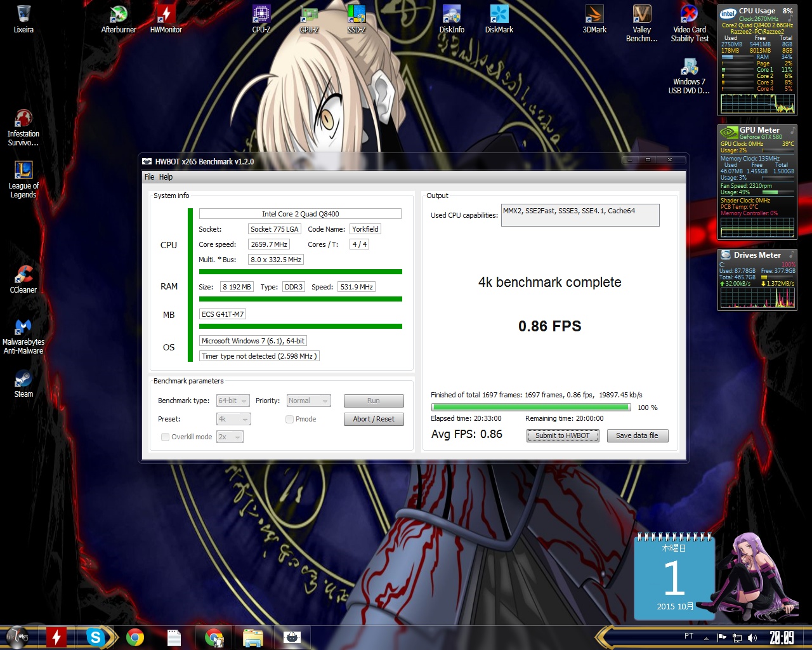Screen dimensions: 812x650
Task: Click the taskbar clock
Action: point(782,637)
